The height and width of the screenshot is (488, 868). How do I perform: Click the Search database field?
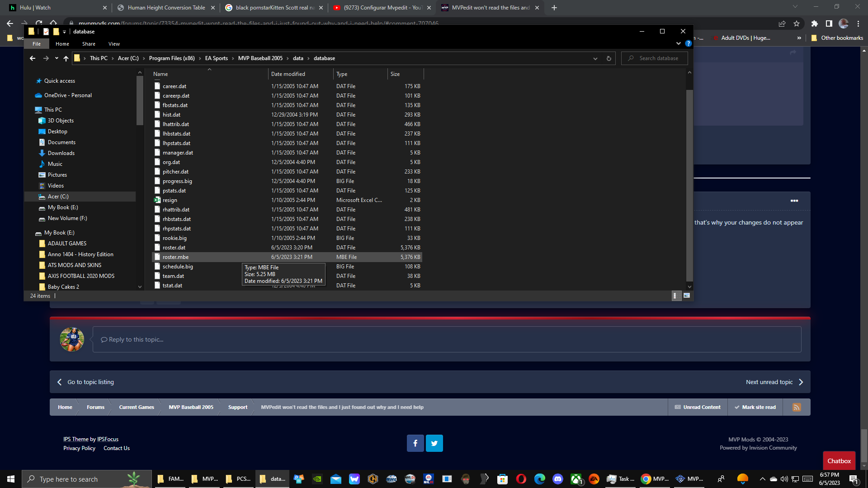coord(655,58)
